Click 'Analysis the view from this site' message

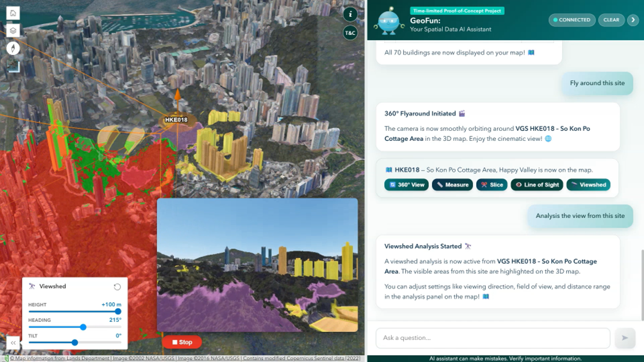(580, 216)
